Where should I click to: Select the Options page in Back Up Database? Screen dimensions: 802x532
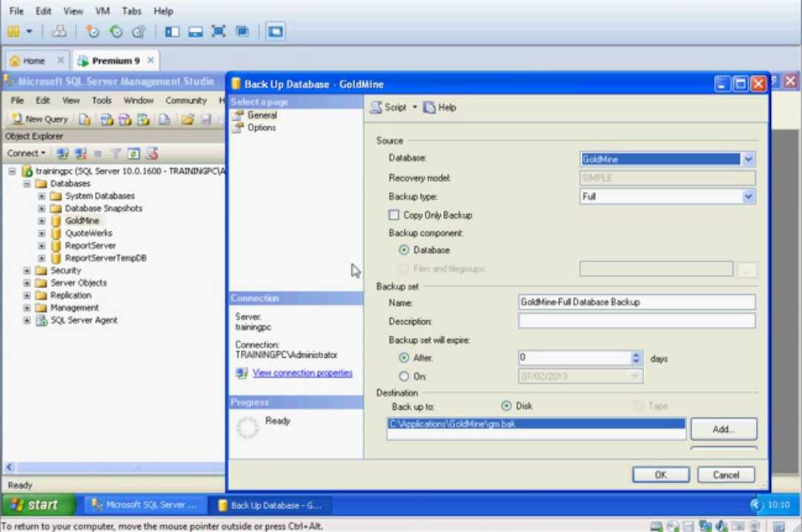[262, 127]
